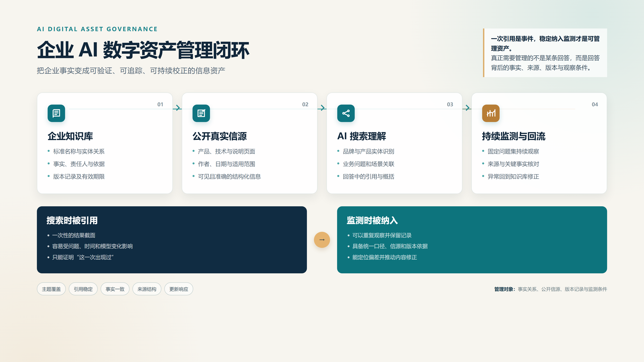
Task: Click bullet 回答中的引用与概括
Action: point(368,177)
